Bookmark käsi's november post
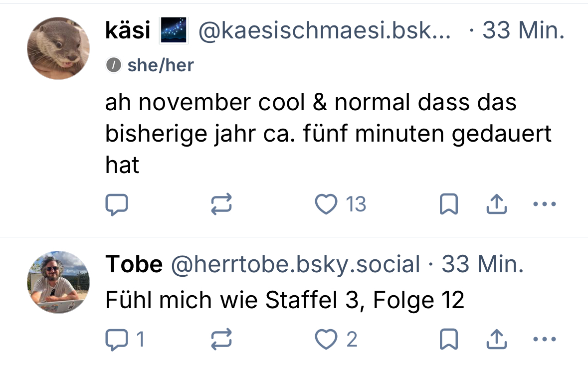The width and height of the screenshot is (588, 372). 448,204
